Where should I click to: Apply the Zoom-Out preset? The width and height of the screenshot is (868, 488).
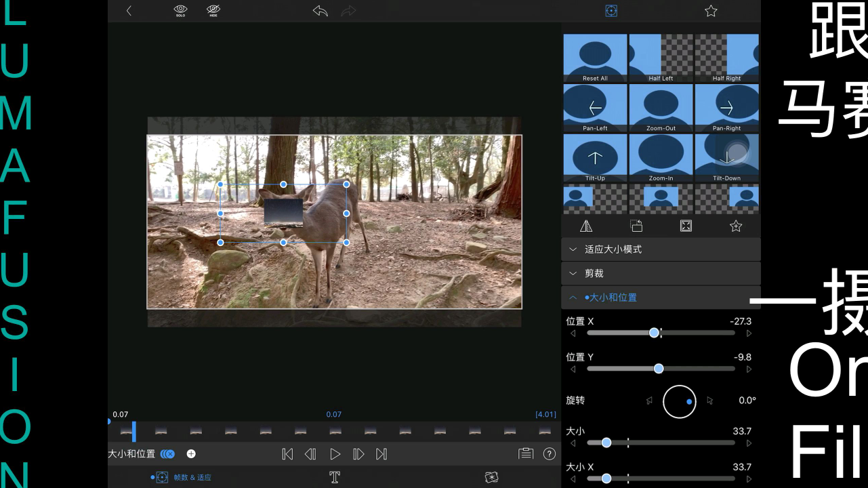pos(661,108)
